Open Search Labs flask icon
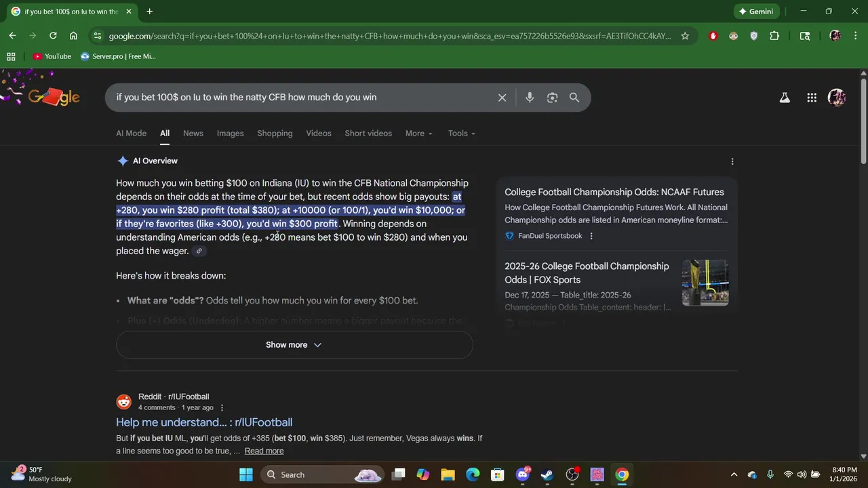 coord(785,98)
